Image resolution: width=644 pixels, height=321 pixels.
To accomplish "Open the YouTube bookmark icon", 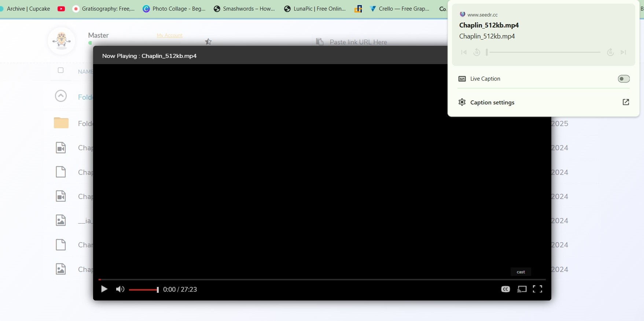I will (61, 9).
